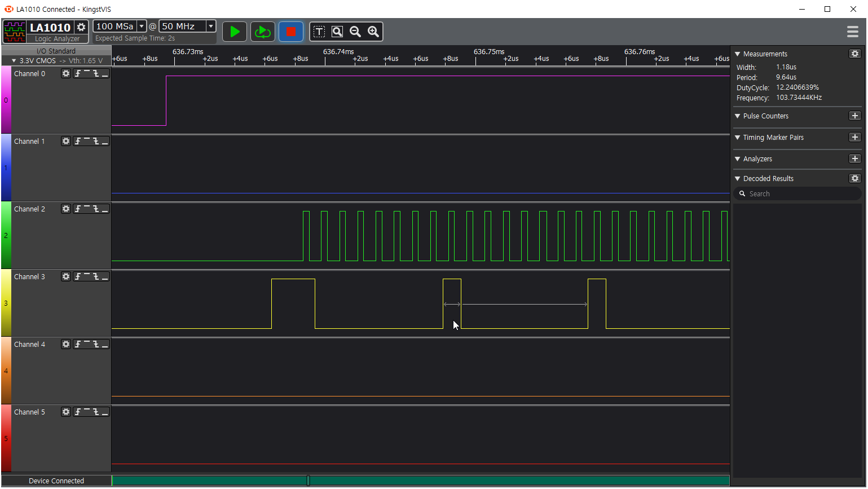Click the zoom-to-fit magnifier icon

[337, 32]
